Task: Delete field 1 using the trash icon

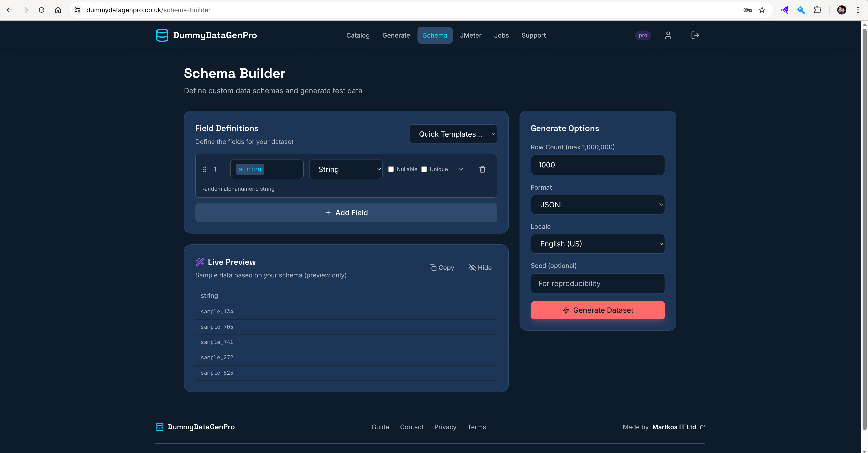Action: coord(482,169)
